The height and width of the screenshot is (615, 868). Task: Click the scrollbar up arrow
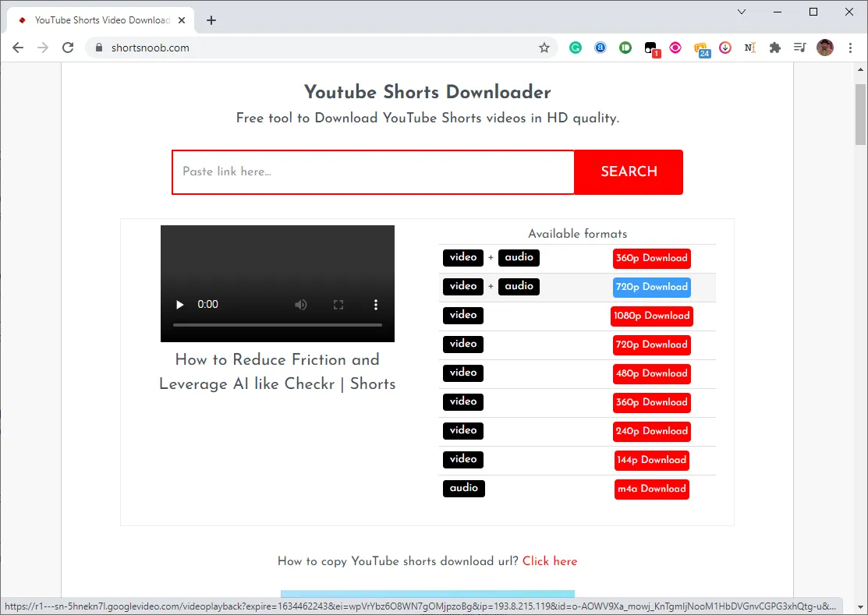pyautogui.click(x=860, y=69)
